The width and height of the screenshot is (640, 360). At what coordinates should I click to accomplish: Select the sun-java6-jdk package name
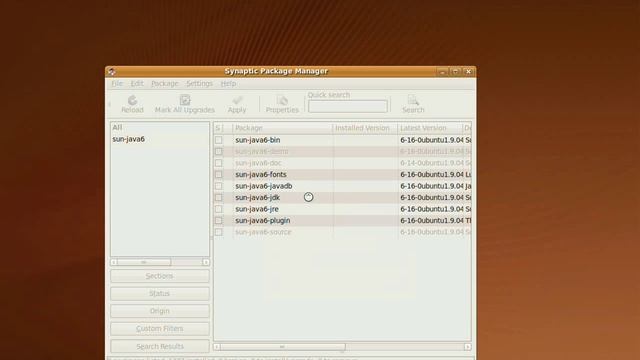[x=258, y=198]
